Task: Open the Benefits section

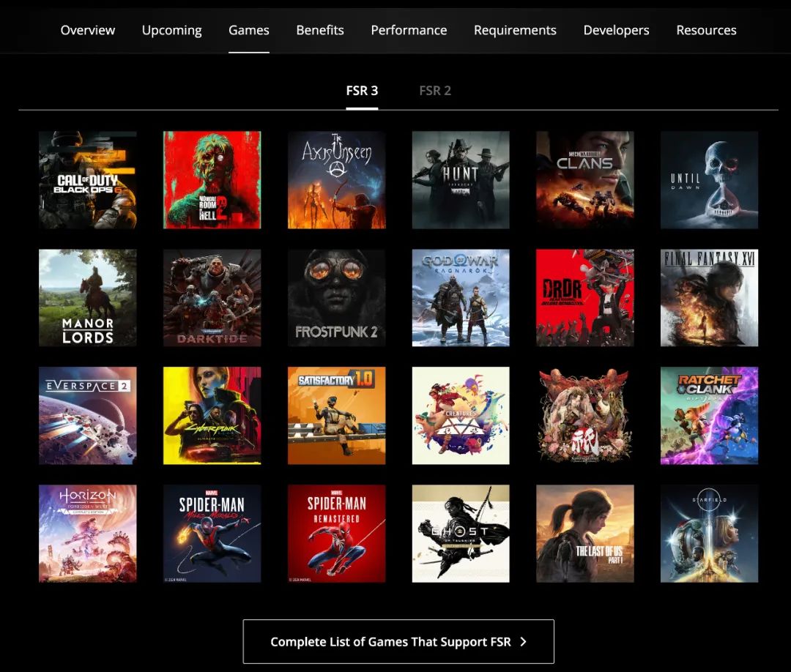Action: tap(320, 30)
